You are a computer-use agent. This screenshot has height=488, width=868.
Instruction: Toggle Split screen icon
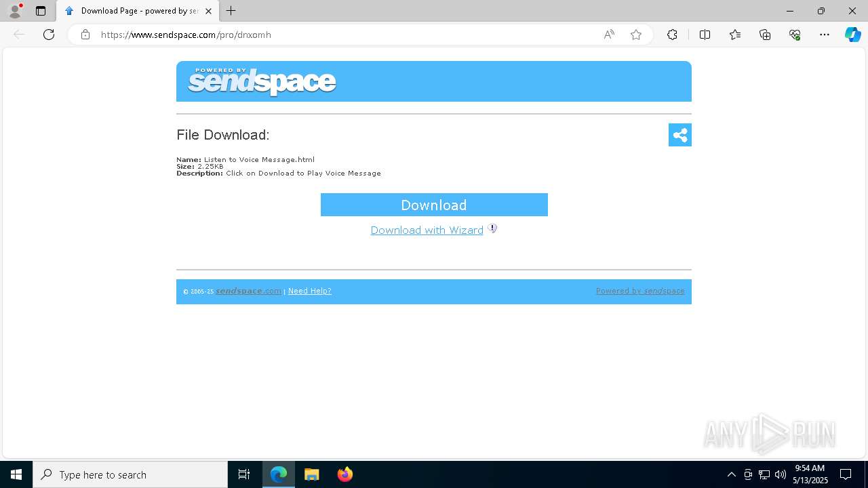705,35
